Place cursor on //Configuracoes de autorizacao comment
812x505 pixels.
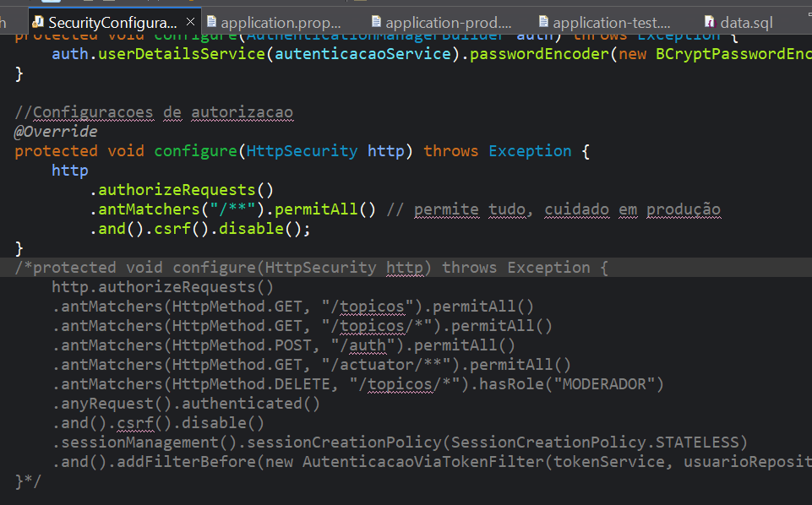click(154, 112)
